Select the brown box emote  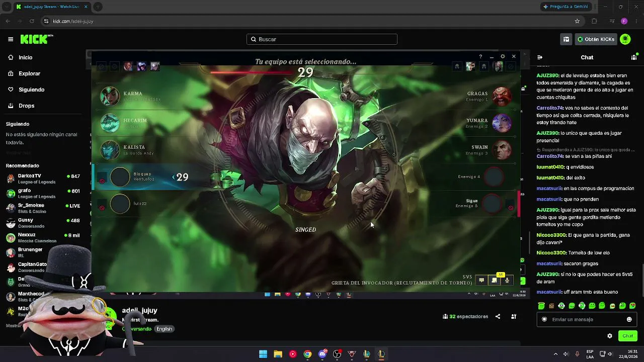click(x=551, y=306)
